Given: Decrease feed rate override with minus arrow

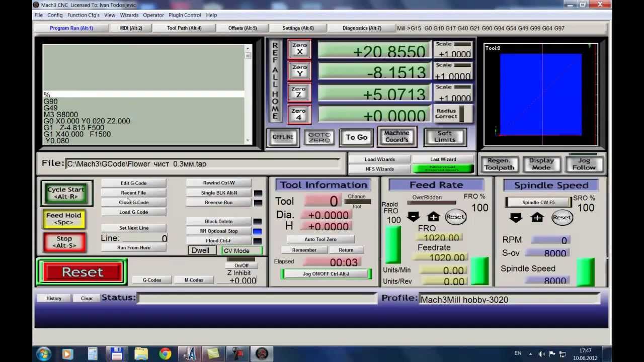Looking at the screenshot, I should pos(413,217).
